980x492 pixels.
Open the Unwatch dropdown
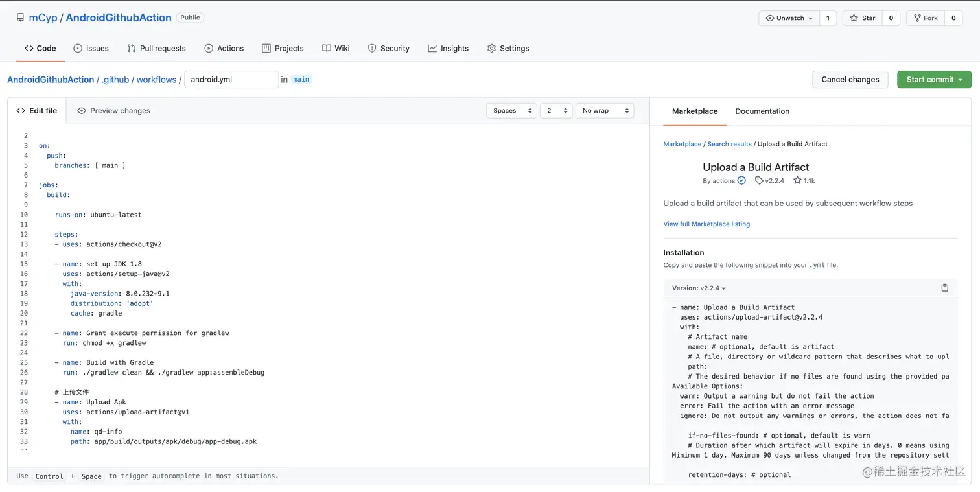789,18
